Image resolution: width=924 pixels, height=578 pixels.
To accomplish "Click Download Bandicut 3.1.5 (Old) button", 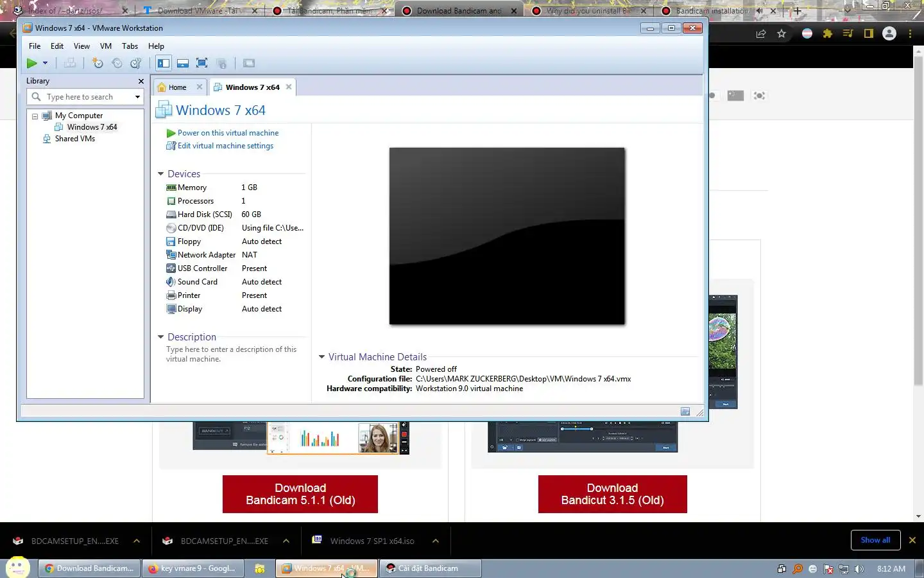I will (613, 494).
